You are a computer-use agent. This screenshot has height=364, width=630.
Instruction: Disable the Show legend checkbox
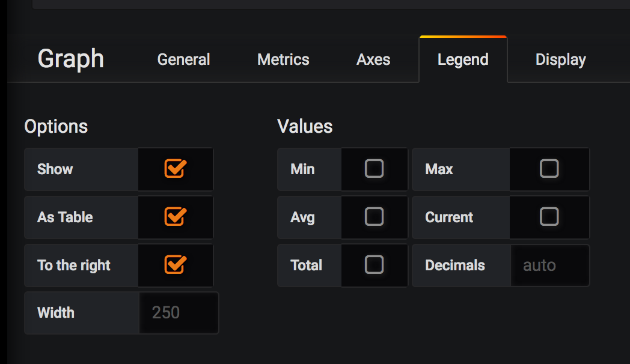tap(175, 169)
